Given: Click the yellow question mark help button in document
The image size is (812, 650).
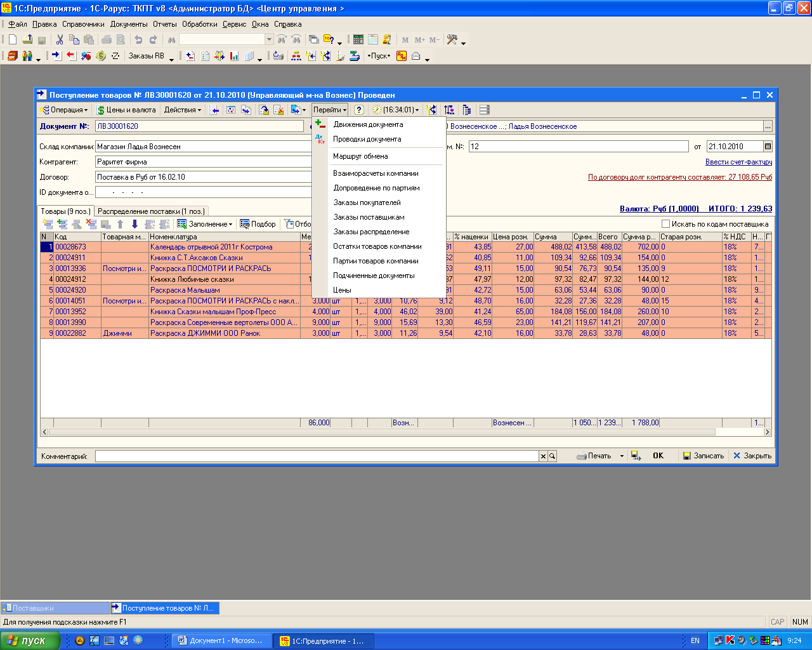Looking at the screenshot, I should (x=358, y=110).
